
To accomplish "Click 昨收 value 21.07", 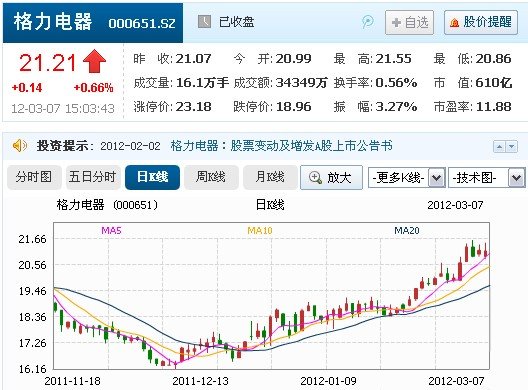I will tap(194, 59).
